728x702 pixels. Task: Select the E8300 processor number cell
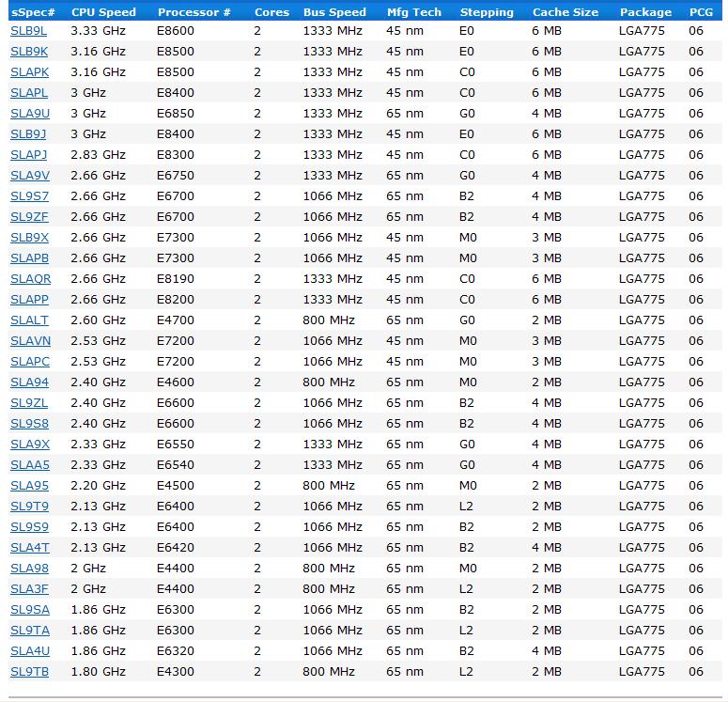coord(176,155)
